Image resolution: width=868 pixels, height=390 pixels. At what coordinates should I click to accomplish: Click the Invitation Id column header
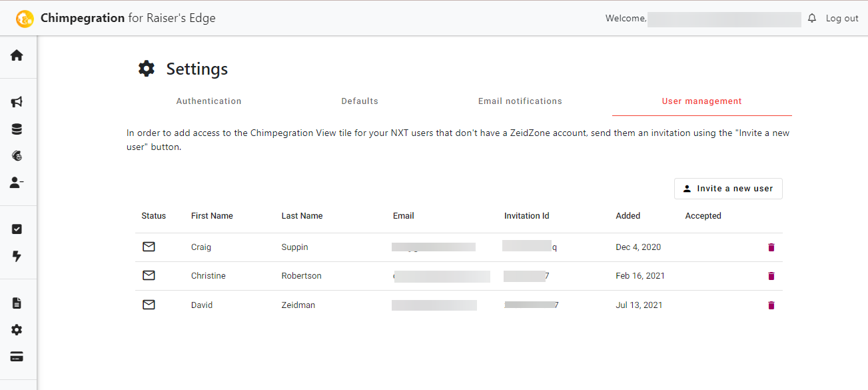[x=527, y=216]
